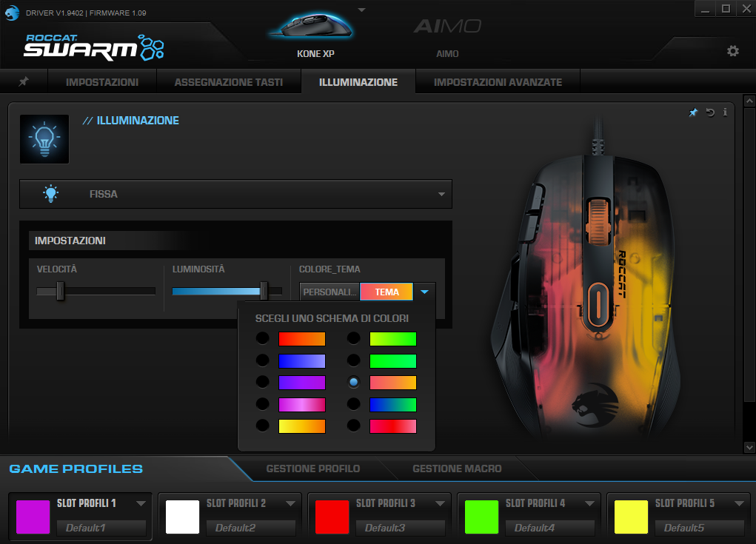Pick the yellow-orange gradient swatch
Image resolution: width=756 pixels, height=544 pixels.
click(302, 426)
